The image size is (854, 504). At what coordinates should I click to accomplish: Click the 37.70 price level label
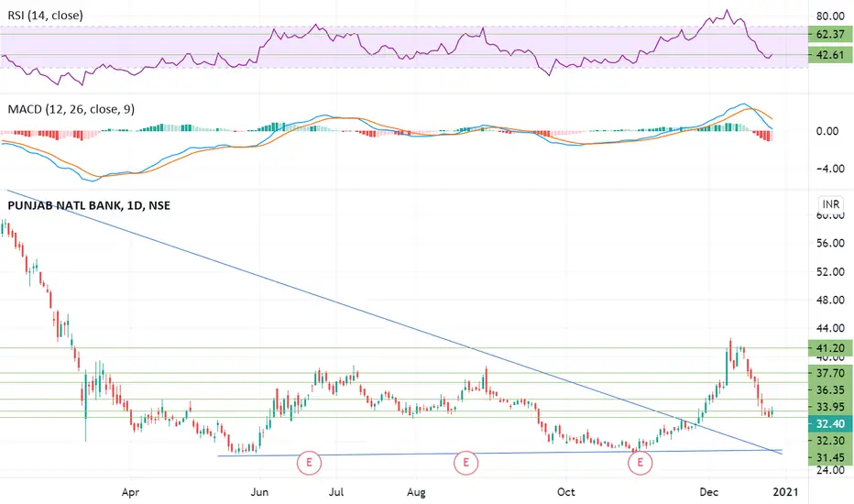pos(830,373)
